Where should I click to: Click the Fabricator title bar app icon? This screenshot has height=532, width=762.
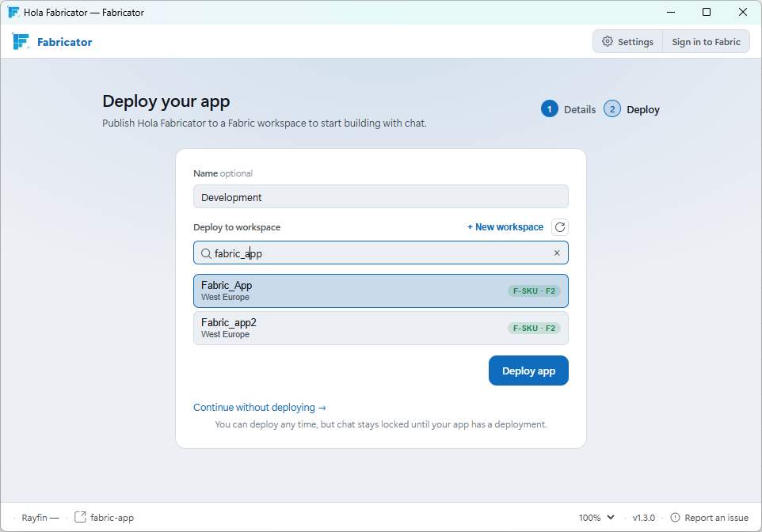(13, 12)
